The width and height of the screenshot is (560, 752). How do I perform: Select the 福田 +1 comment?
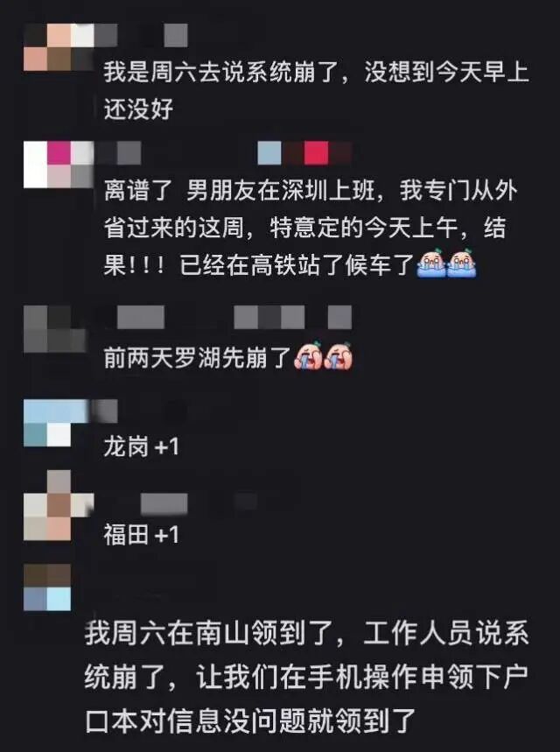click(x=142, y=534)
